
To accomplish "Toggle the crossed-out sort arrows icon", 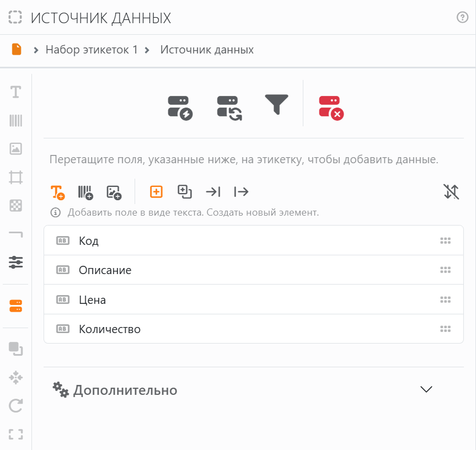I will (451, 192).
